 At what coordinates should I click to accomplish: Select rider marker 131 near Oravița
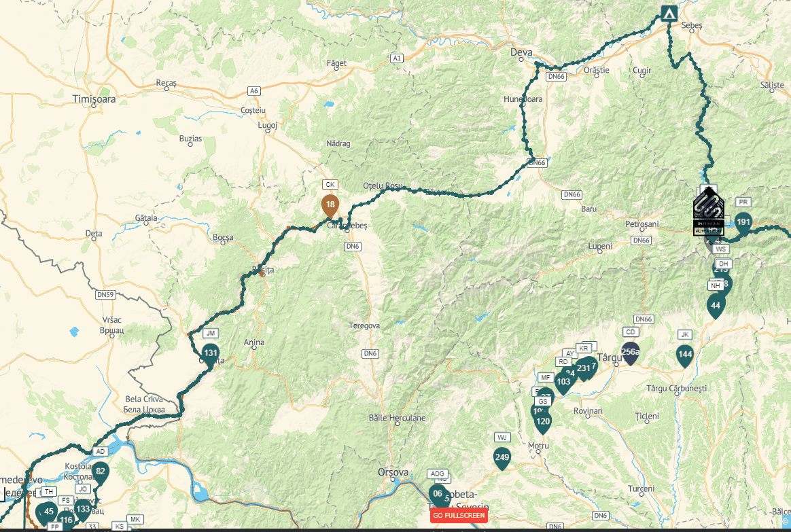(x=211, y=355)
